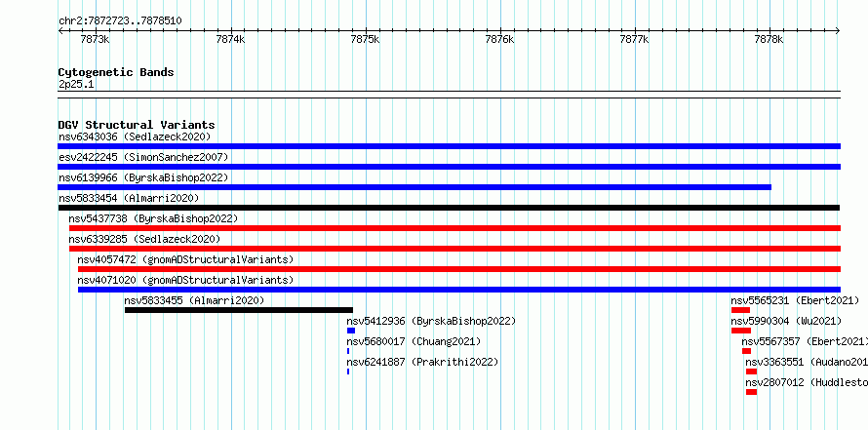Click nsv5412936 (ByrskaBishop2022) label

pos(431,321)
